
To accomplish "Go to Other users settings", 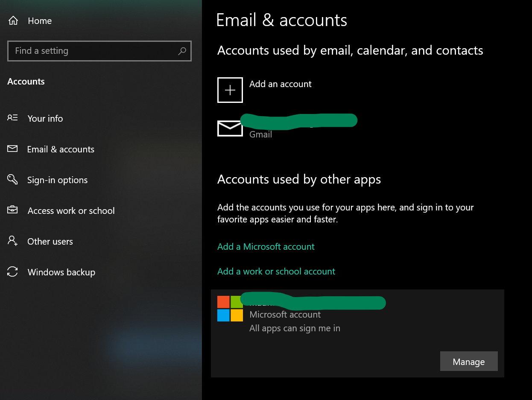I will [x=50, y=242].
